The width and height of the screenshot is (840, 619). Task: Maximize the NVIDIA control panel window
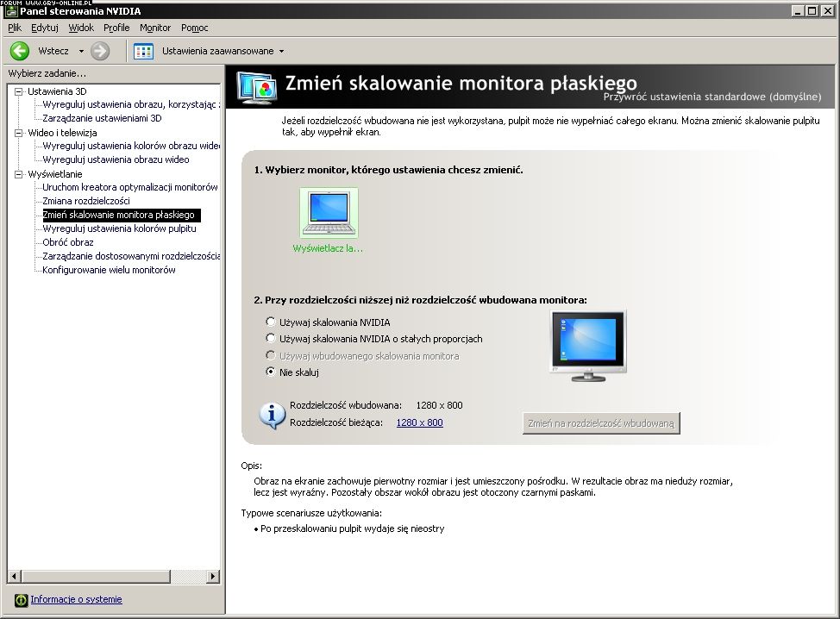[812, 10]
